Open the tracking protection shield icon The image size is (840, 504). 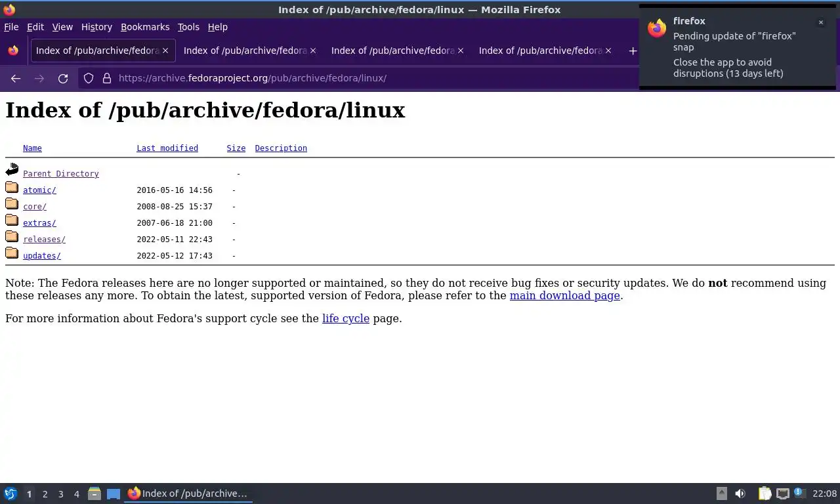coord(89,78)
